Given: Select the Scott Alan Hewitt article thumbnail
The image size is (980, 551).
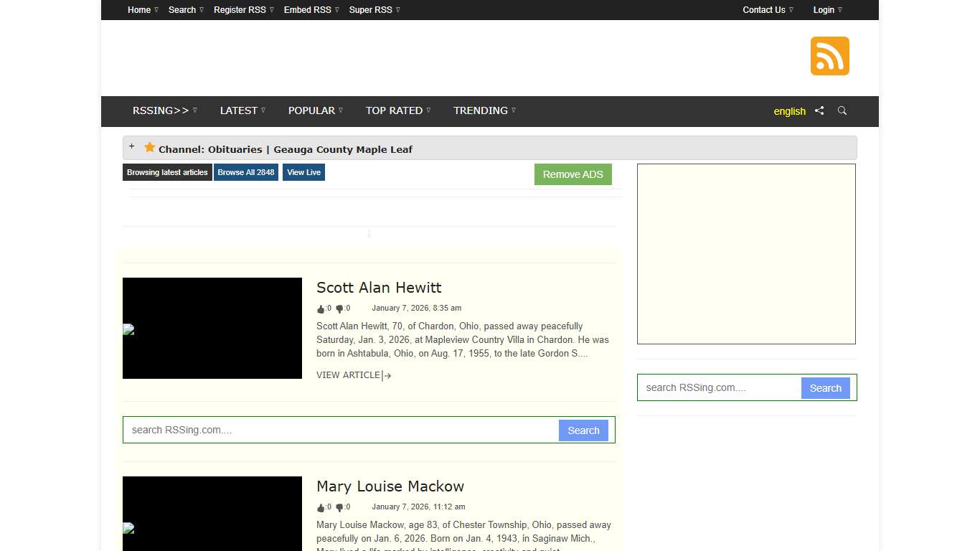Looking at the screenshot, I should coord(212,328).
